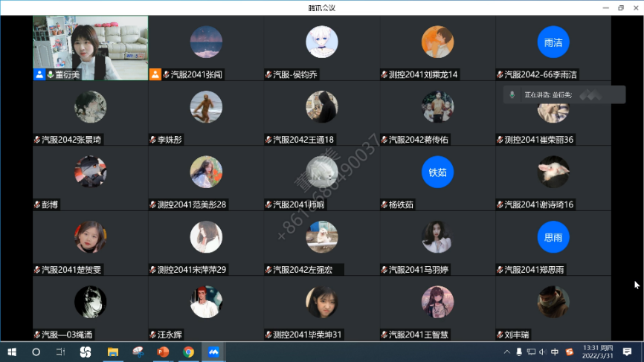Open the notification center in the taskbar
The width and height of the screenshot is (644, 362).
click(627, 352)
